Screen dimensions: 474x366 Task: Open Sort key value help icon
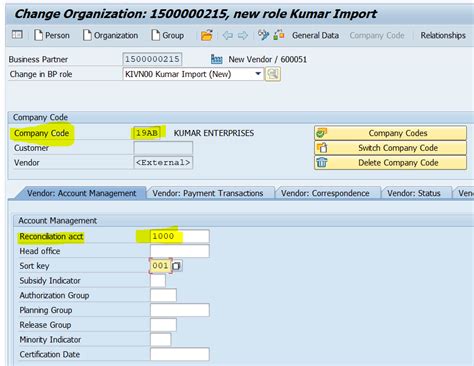(177, 266)
